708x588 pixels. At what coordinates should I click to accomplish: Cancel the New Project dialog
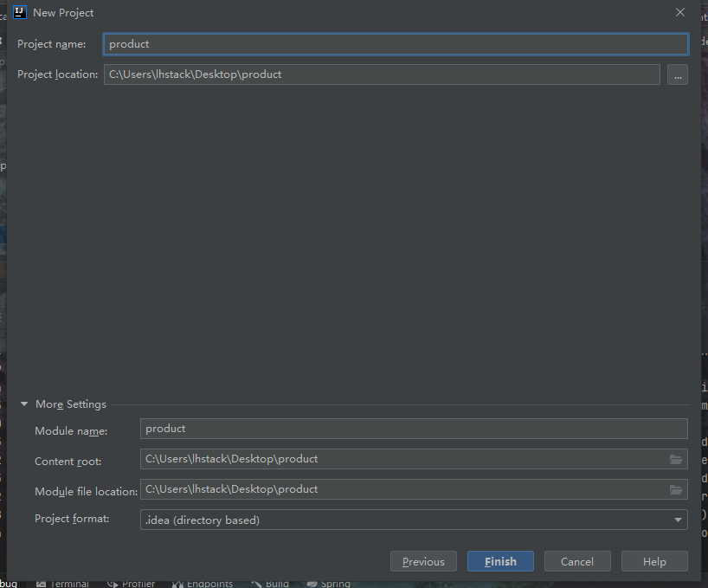click(x=577, y=561)
